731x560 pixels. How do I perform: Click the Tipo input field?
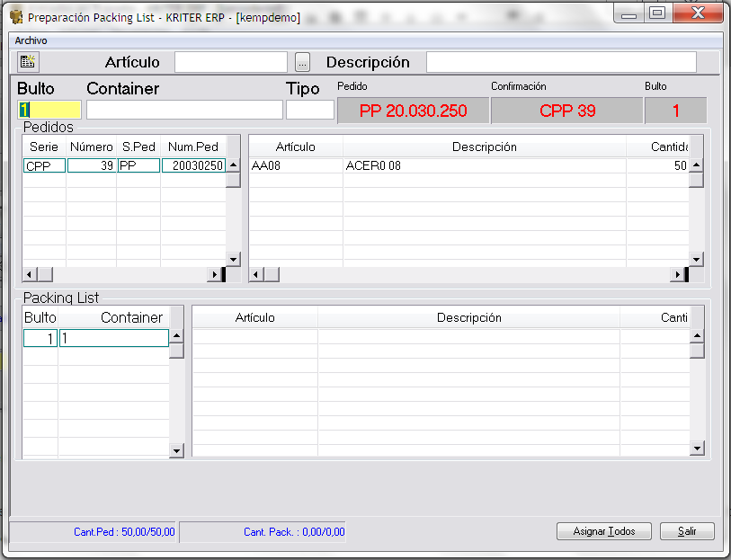point(309,110)
